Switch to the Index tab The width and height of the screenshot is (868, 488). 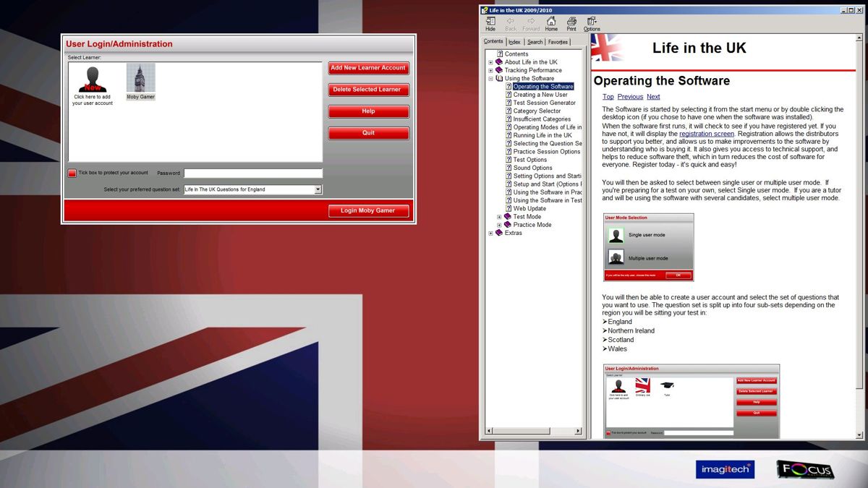(x=514, y=42)
